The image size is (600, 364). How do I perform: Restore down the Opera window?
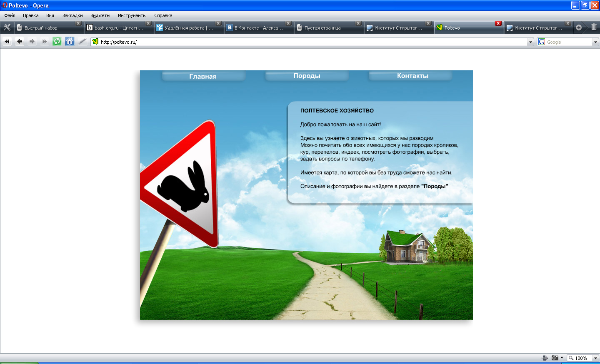585,5
